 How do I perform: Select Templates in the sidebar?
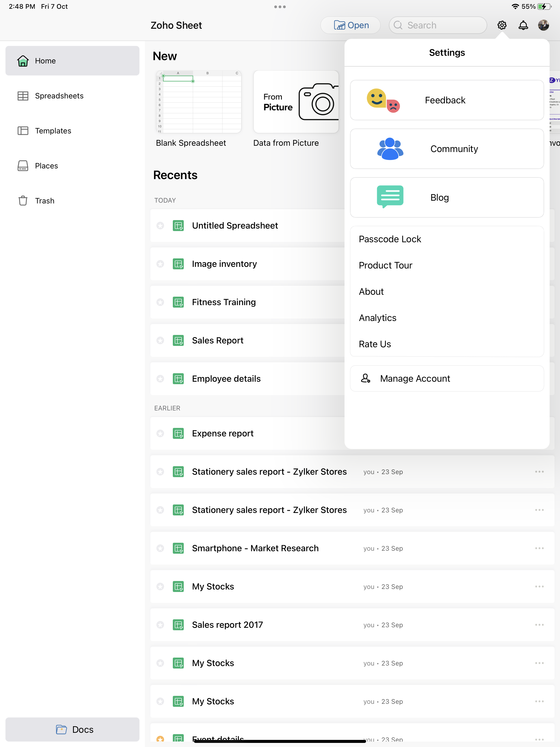coord(53,131)
